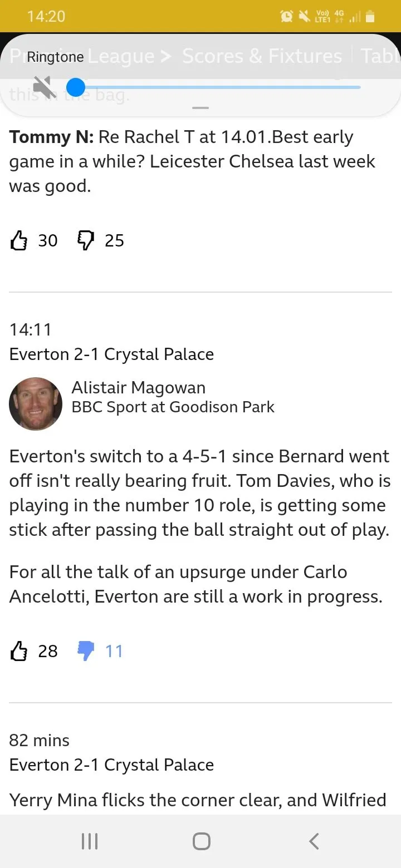
Task: Switch to the Table tab
Action: pos(380,56)
